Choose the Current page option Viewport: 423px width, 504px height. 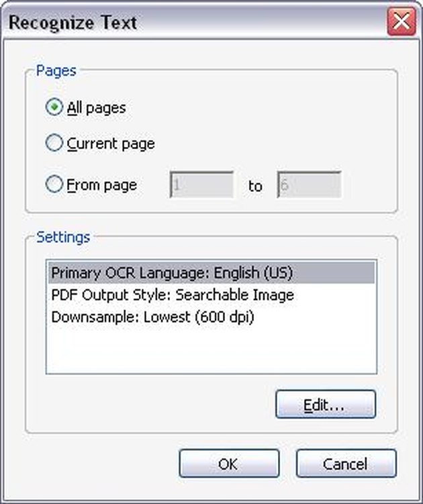(54, 143)
